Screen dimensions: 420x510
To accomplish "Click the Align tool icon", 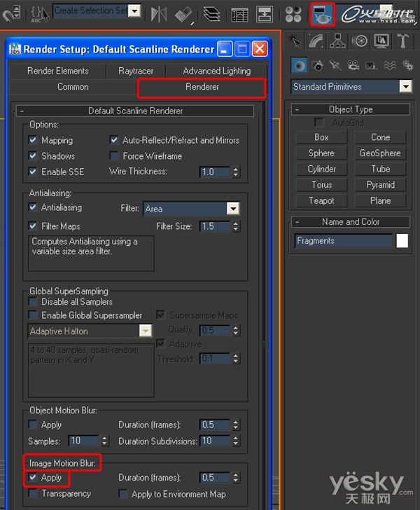I will point(183,14).
